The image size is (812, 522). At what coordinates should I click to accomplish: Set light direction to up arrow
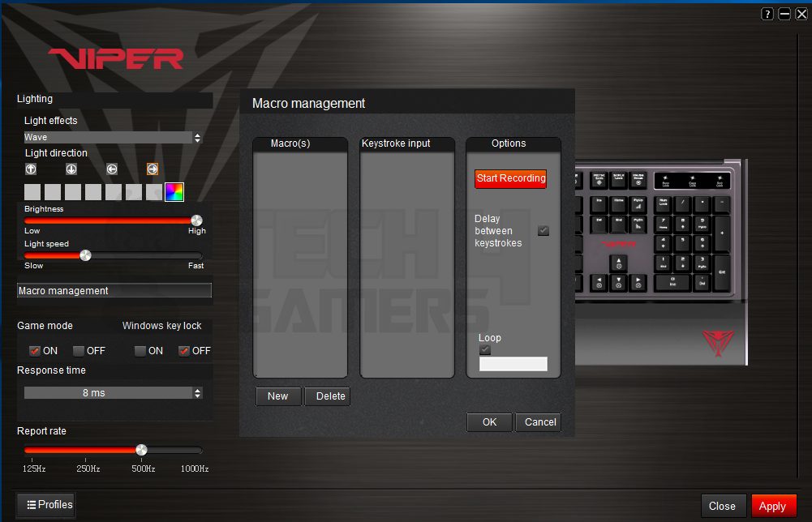(x=31, y=169)
